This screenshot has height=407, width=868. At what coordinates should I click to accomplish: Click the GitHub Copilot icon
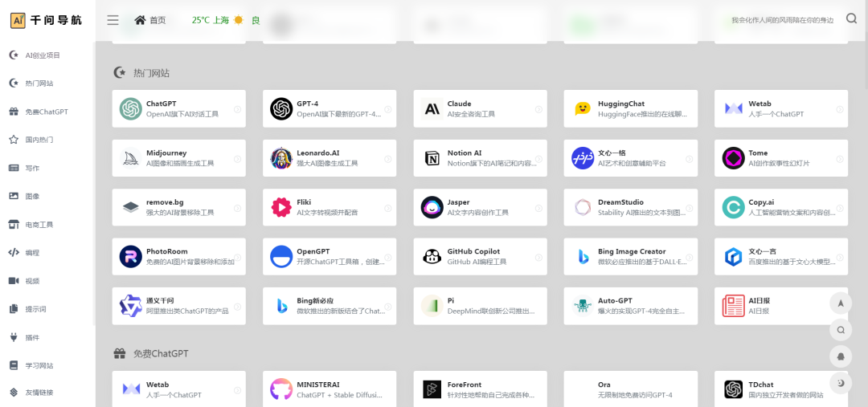tap(432, 257)
